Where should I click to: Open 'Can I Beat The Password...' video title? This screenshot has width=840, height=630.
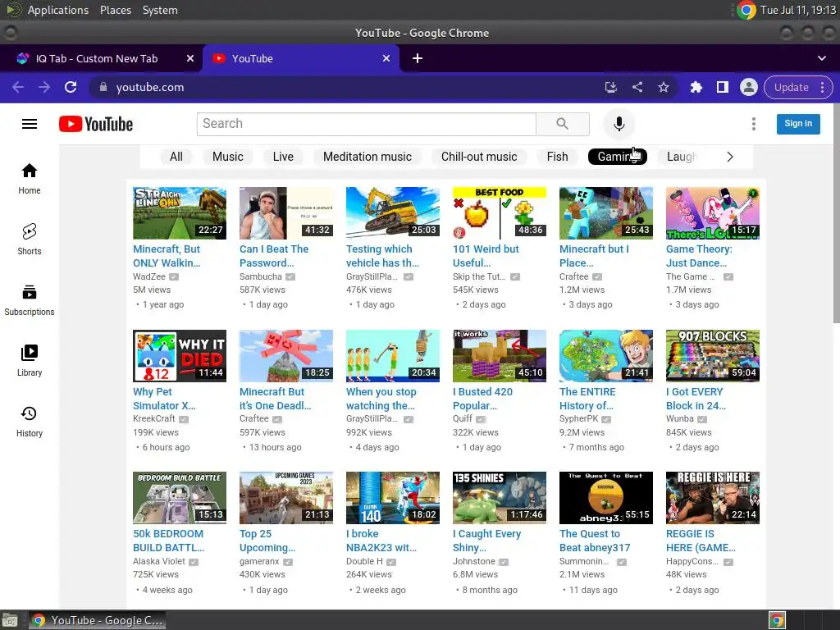(x=274, y=256)
